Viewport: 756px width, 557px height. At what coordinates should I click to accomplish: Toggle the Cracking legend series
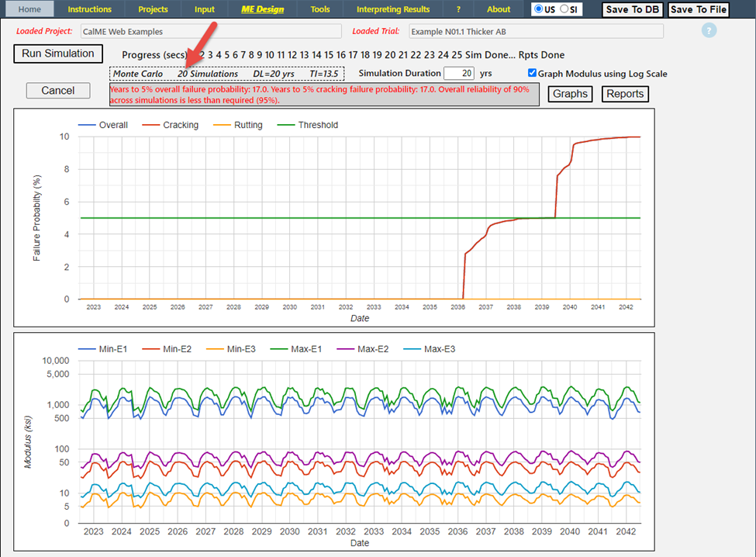180,125
